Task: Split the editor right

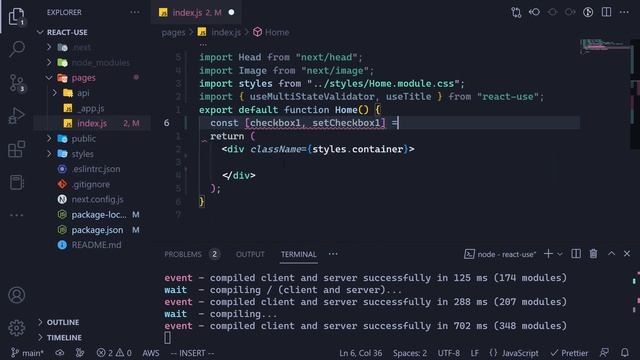Action: click(607, 12)
